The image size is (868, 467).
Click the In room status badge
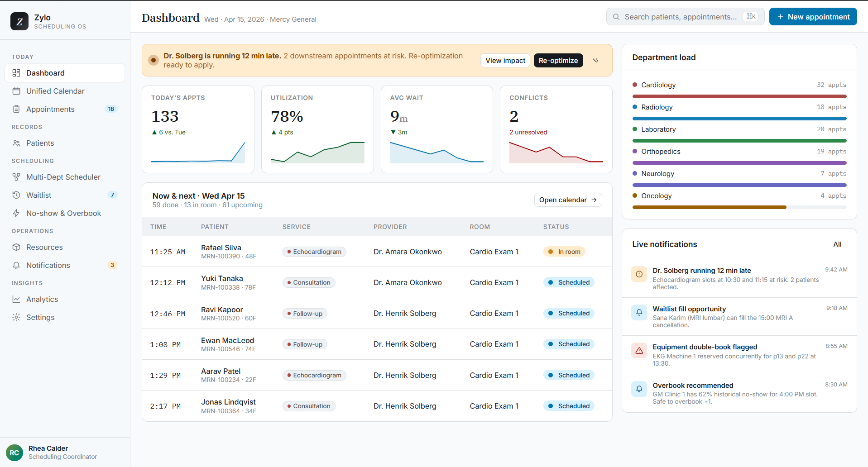(x=564, y=252)
